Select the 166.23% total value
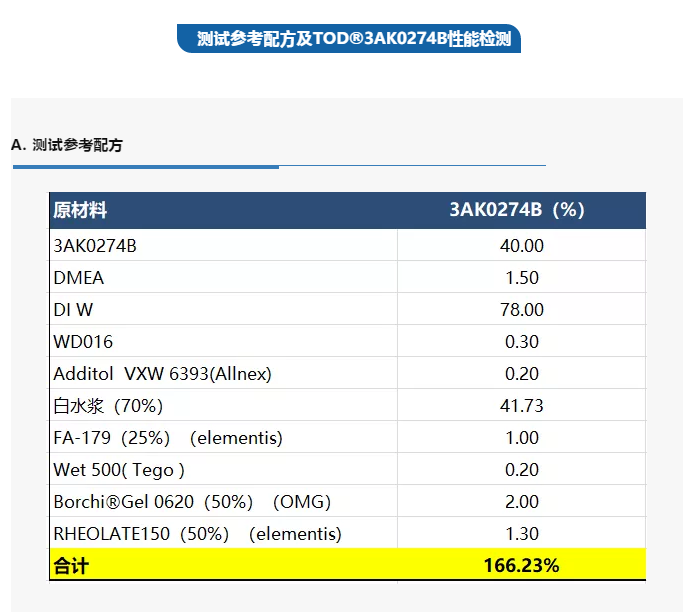The width and height of the screenshot is (689, 612). (x=521, y=566)
